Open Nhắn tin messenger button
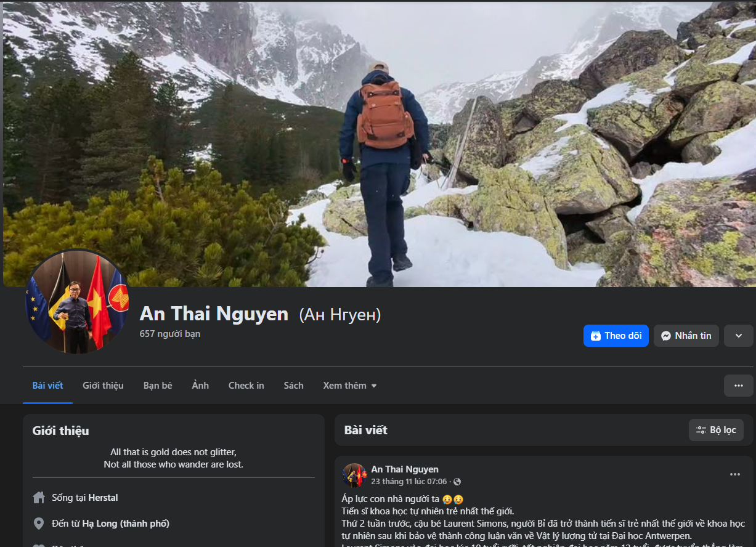Viewport: 756px width, 547px height. coord(686,336)
